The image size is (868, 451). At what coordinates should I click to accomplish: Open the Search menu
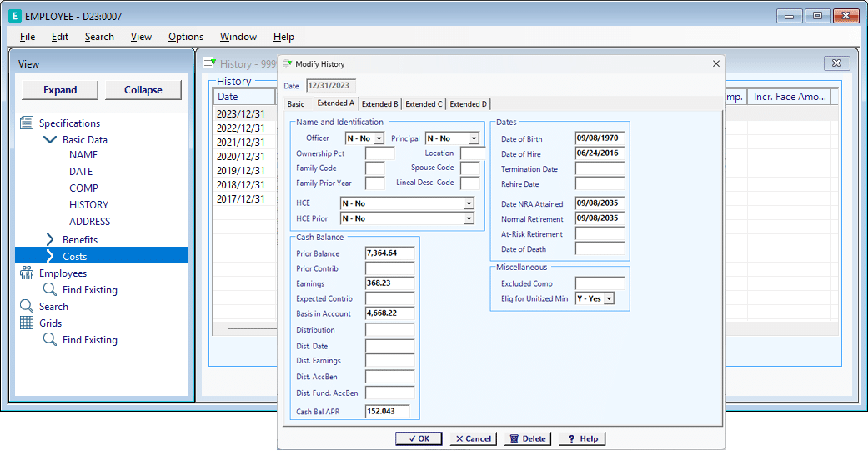(99, 37)
